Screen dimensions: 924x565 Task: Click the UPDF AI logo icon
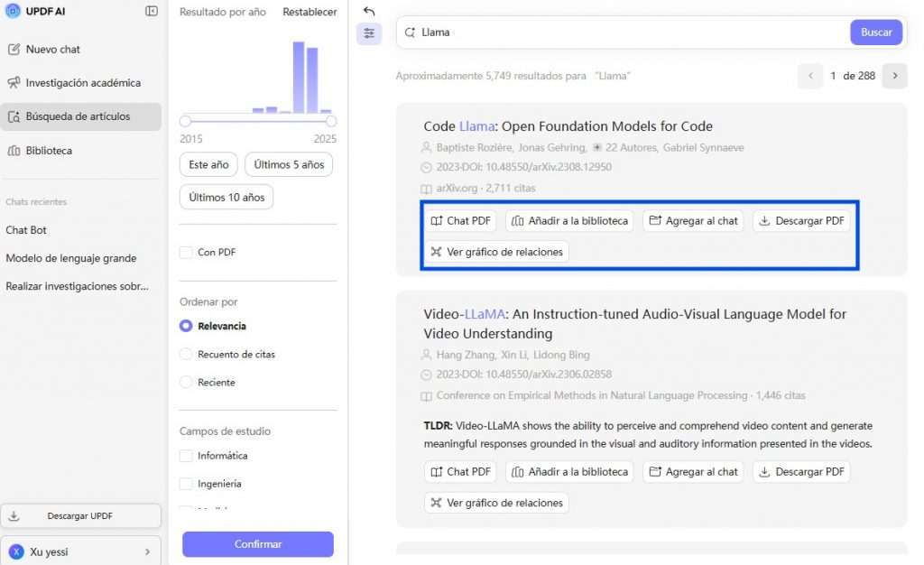(x=13, y=11)
